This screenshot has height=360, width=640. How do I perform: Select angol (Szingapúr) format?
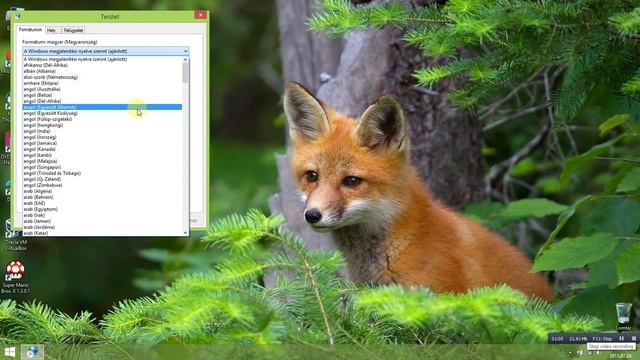coord(102,167)
